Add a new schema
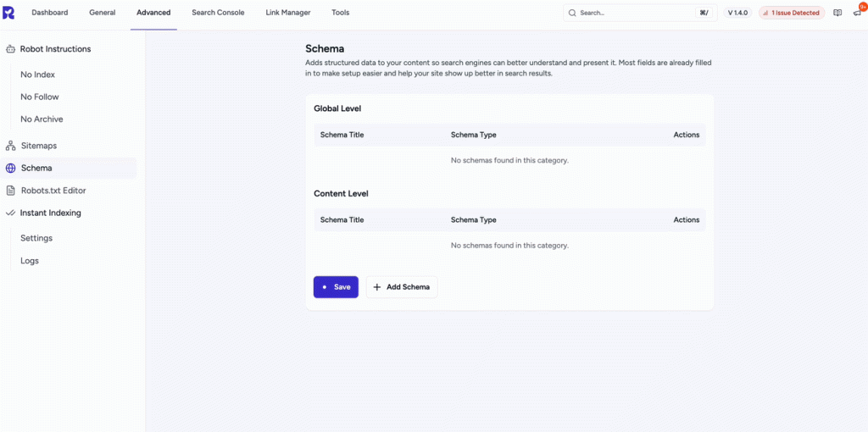This screenshot has width=868, height=432. [402, 287]
